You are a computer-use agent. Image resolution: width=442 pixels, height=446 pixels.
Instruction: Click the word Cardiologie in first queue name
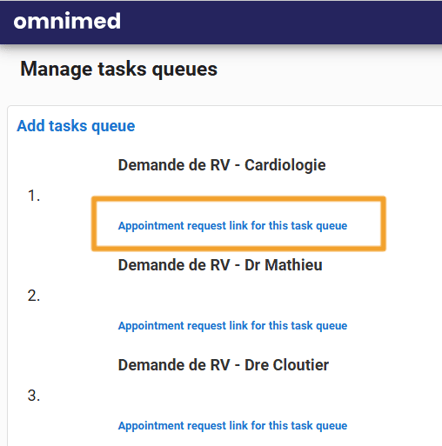coord(285,165)
